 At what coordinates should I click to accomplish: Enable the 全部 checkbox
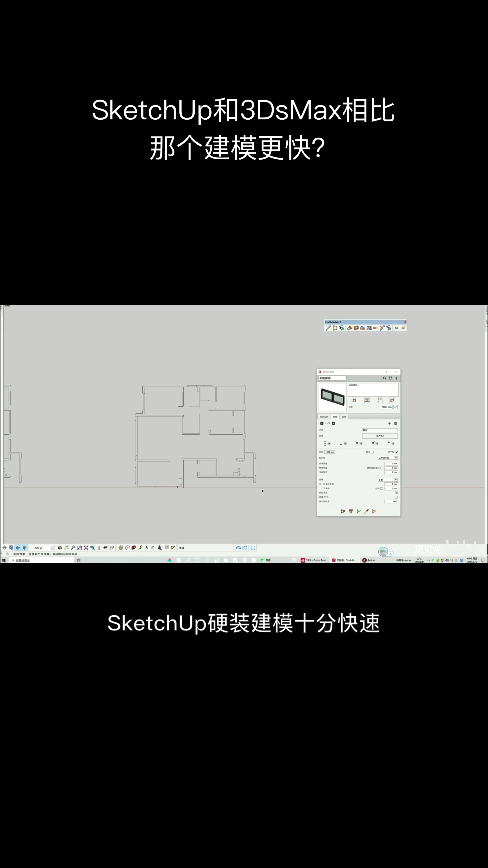(382, 488)
